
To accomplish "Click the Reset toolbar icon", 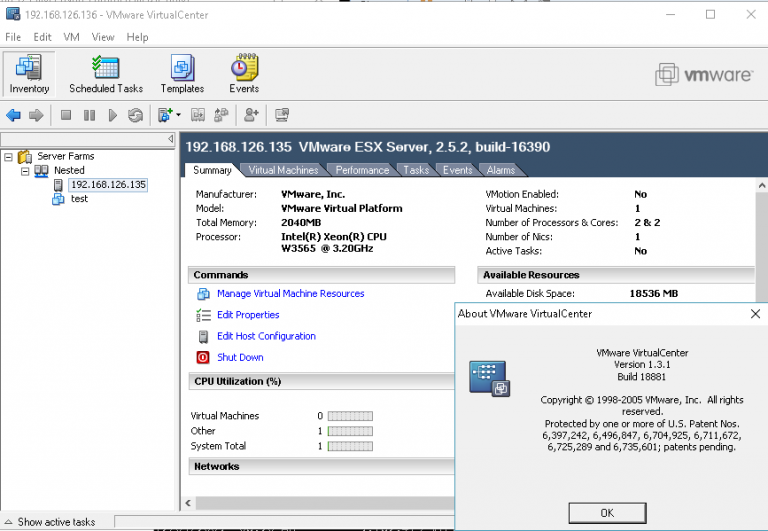I will point(135,115).
